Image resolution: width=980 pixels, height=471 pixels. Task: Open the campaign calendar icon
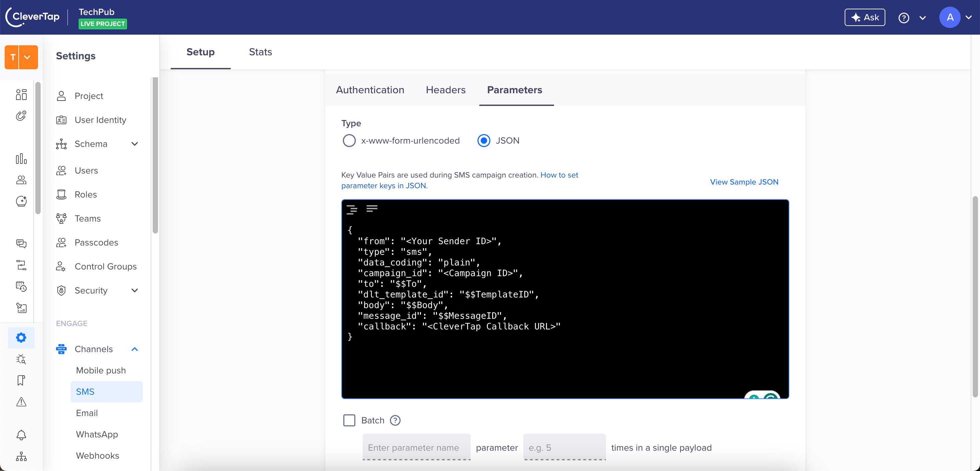click(21, 286)
